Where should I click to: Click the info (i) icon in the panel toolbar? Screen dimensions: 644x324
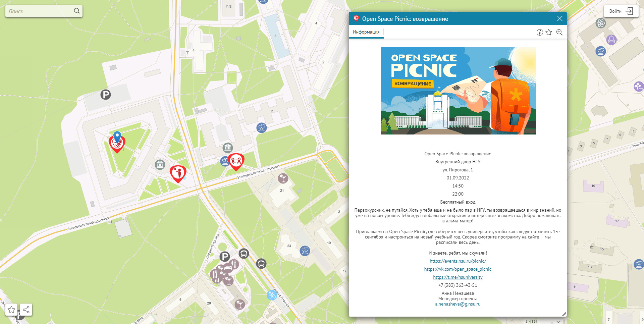tap(539, 32)
